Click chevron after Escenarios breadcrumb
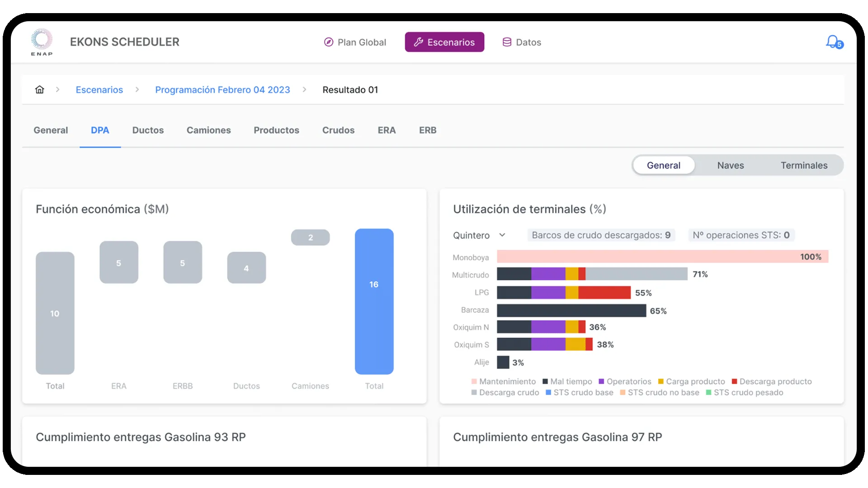 (x=137, y=89)
